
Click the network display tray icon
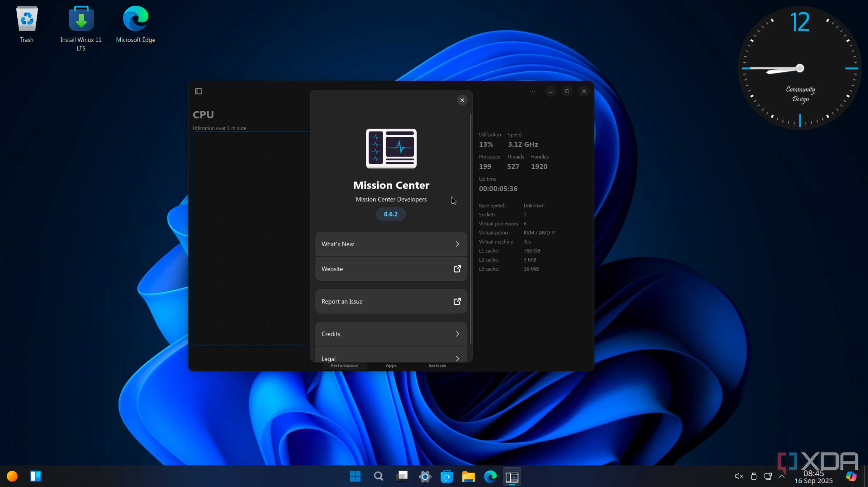(768, 476)
